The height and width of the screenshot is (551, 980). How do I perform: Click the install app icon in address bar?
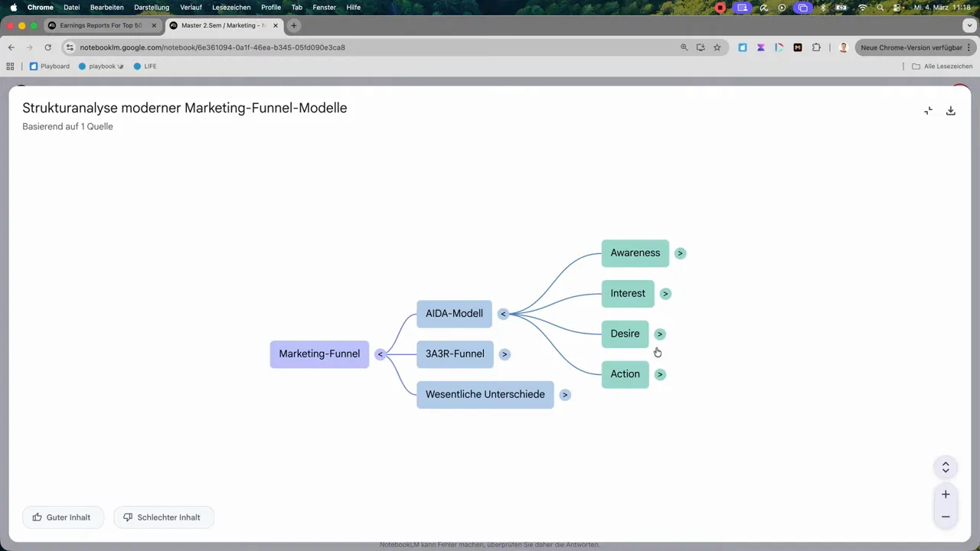701,47
